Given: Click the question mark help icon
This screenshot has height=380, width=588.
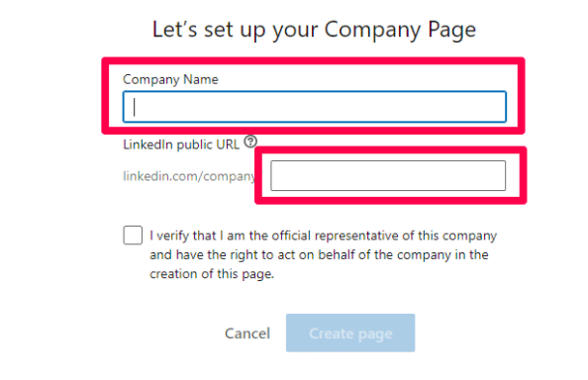Looking at the screenshot, I should pos(250,142).
